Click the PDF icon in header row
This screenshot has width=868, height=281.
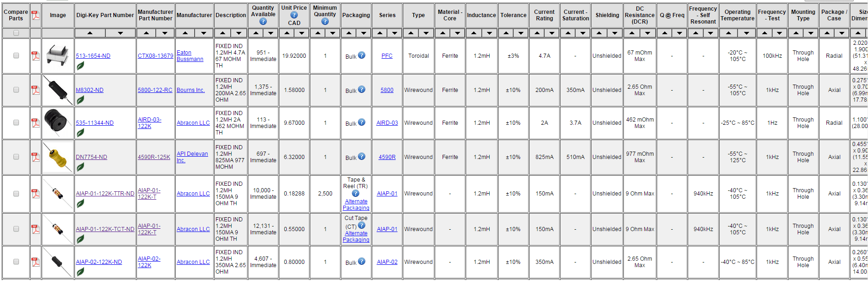click(x=36, y=15)
